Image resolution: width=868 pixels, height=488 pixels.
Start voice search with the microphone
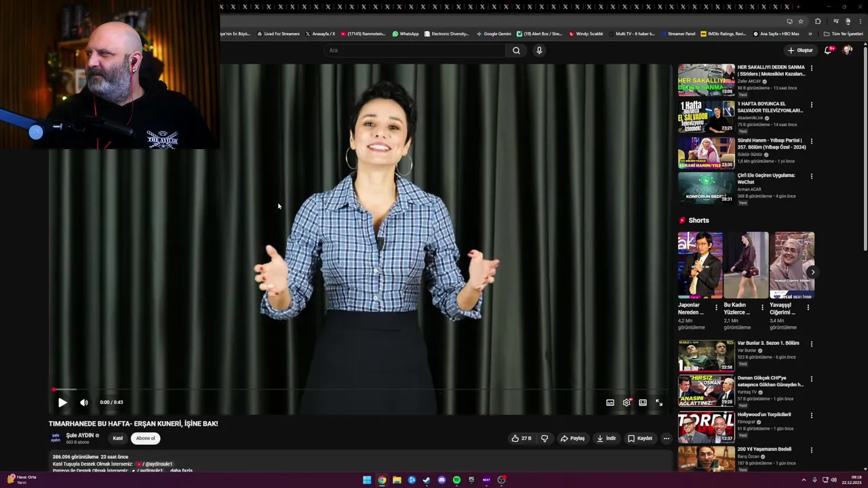539,50
